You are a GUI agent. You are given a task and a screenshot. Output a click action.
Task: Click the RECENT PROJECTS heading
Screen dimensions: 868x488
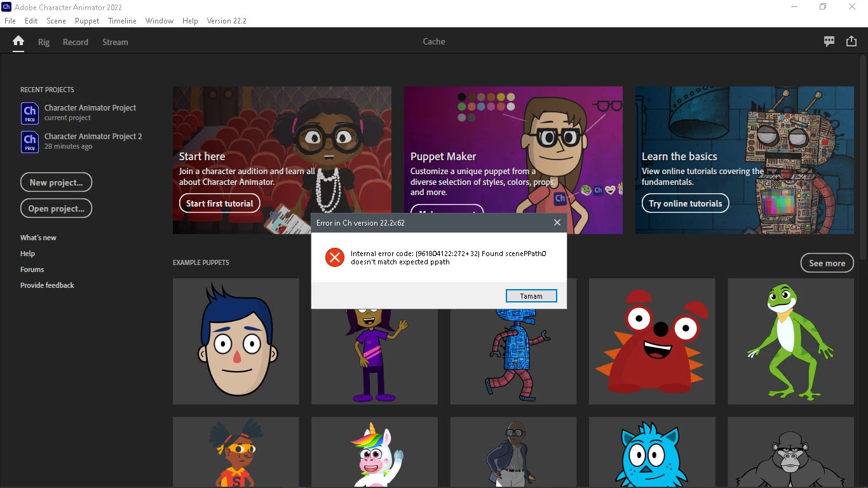click(x=47, y=90)
